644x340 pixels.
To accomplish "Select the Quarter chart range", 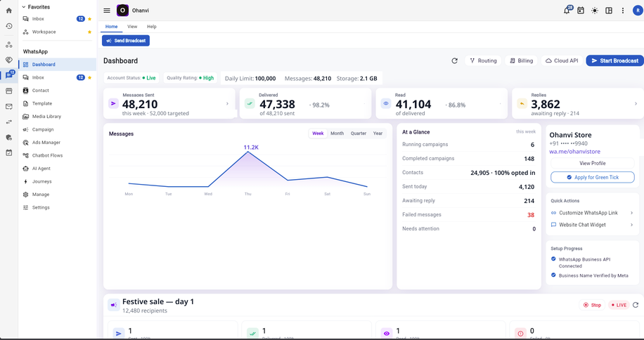I will coord(358,133).
